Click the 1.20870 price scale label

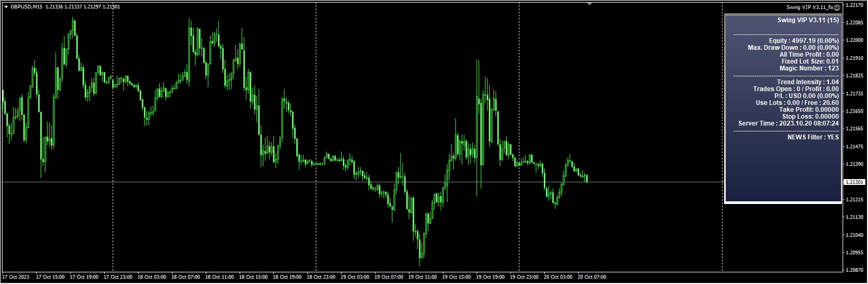(854, 271)
